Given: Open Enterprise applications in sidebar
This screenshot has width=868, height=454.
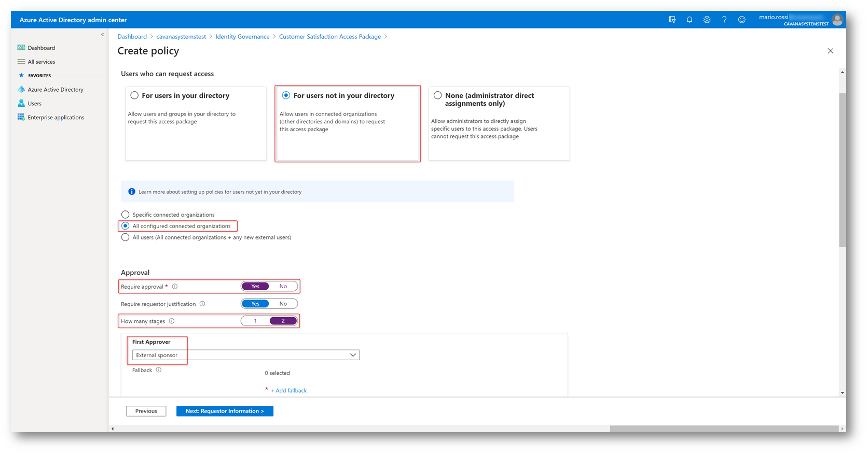Looking at the screenshot, I should [56, 118].
